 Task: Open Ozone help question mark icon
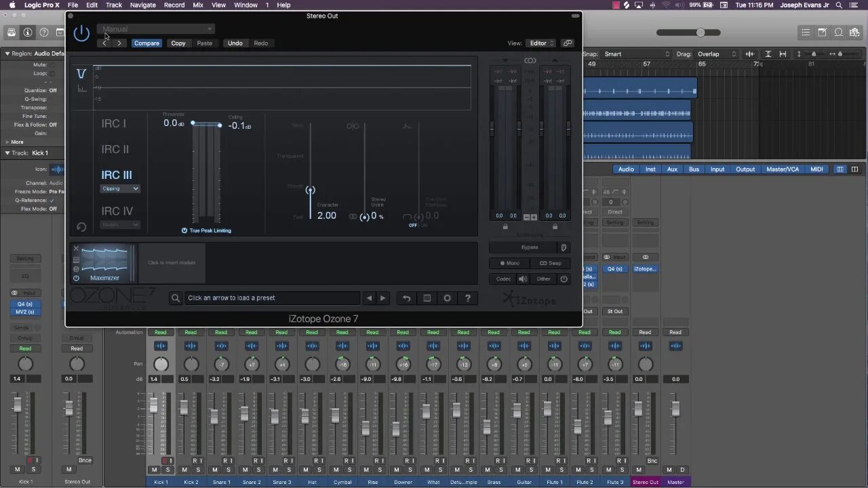467,298
